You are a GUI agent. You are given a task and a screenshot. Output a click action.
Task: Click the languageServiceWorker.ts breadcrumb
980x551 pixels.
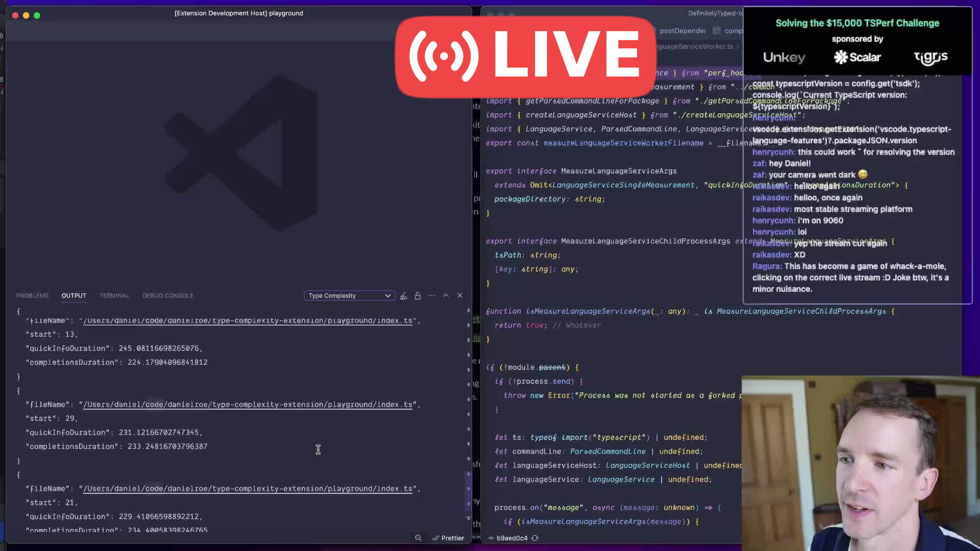pyautogui.click(x=694, y=46)
